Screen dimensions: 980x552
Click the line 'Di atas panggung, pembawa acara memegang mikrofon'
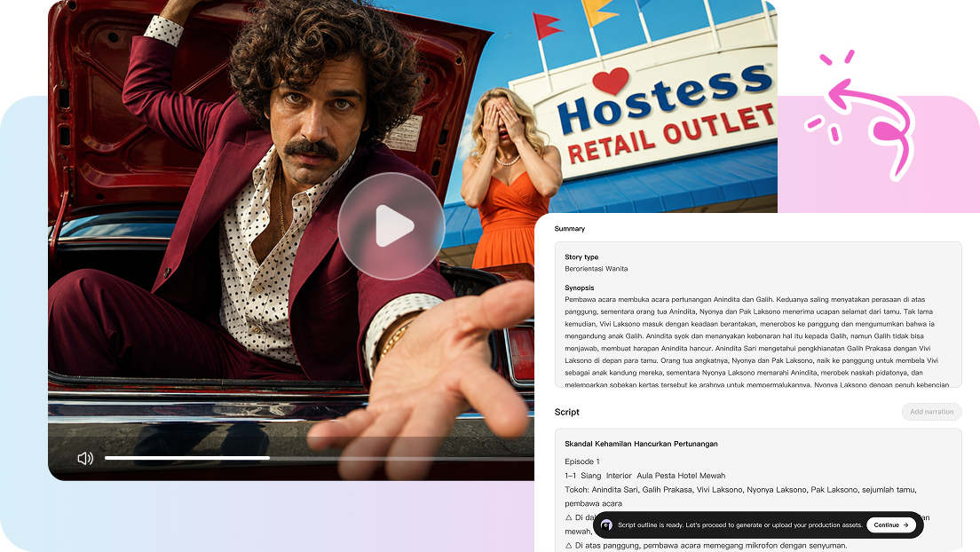(x=706, y=546)
